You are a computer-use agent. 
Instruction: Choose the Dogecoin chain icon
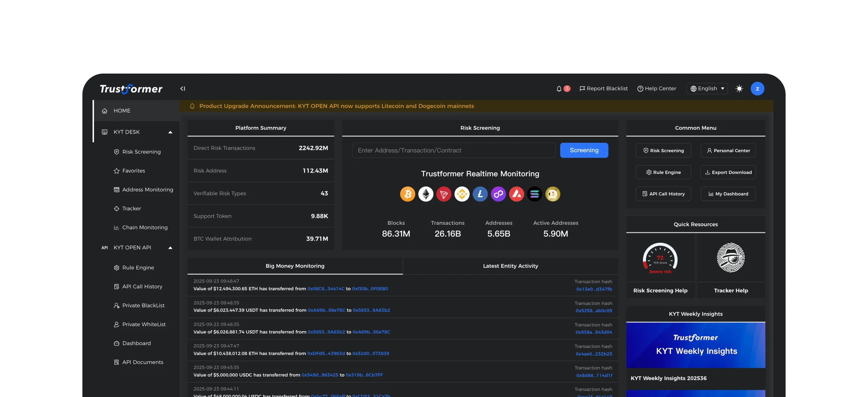[553, 194]
